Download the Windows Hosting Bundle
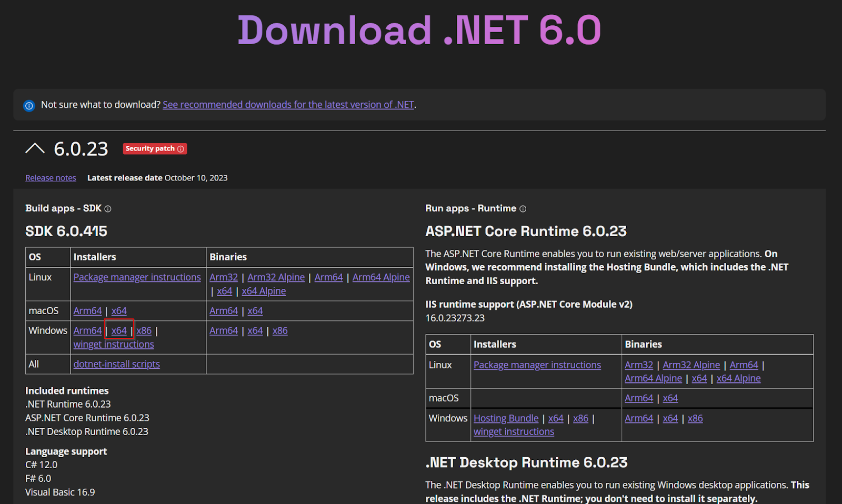The width and height of the screenshot is (842, 504). [506, 418]
